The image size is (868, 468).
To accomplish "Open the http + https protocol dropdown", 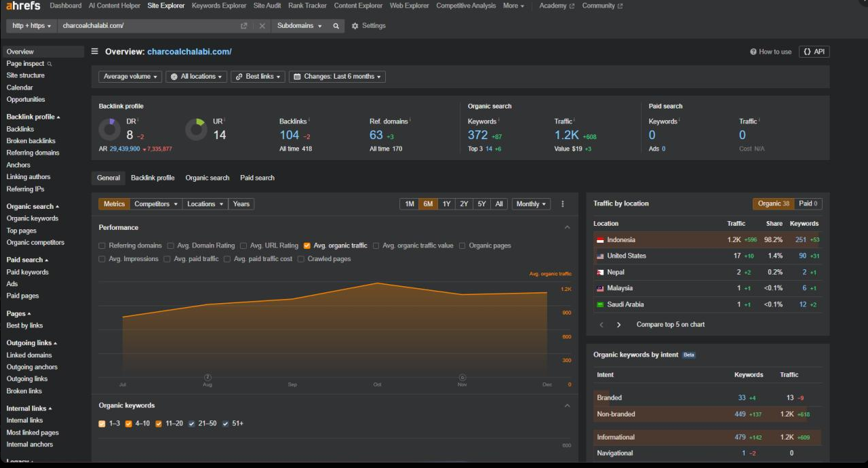I will coord(31,26).
